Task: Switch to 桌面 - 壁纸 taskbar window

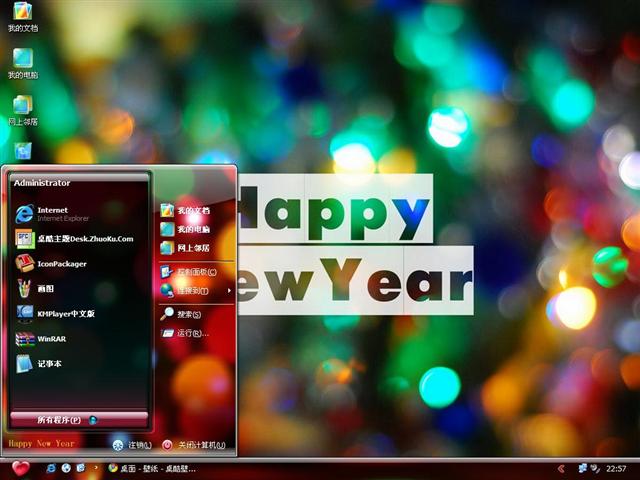Action: tap(152, 469)
